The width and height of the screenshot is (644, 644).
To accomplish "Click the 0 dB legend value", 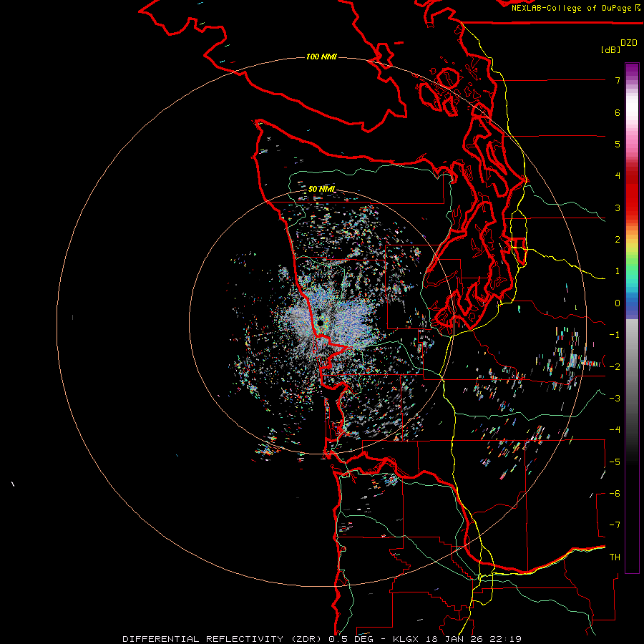I will tap(618, 303).
